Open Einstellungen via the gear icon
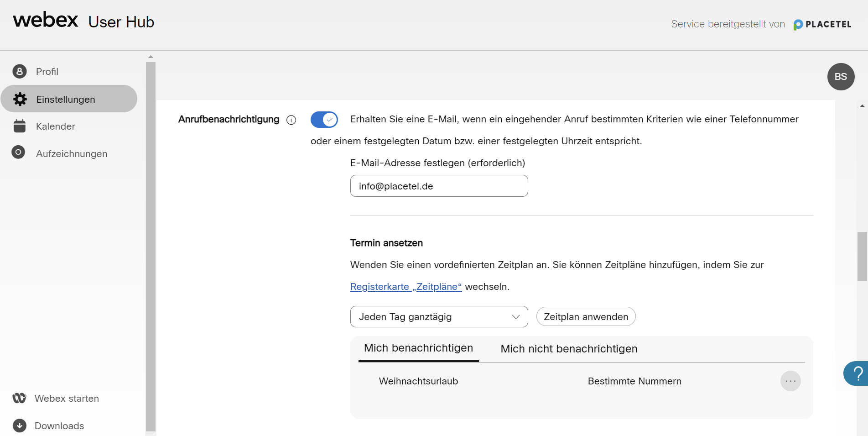868x436 pixels. (x=20, y=99)
